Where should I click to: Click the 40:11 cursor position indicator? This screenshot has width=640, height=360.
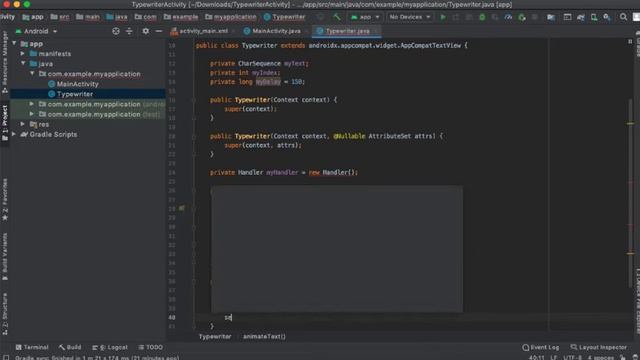click(x=536, y=358)
